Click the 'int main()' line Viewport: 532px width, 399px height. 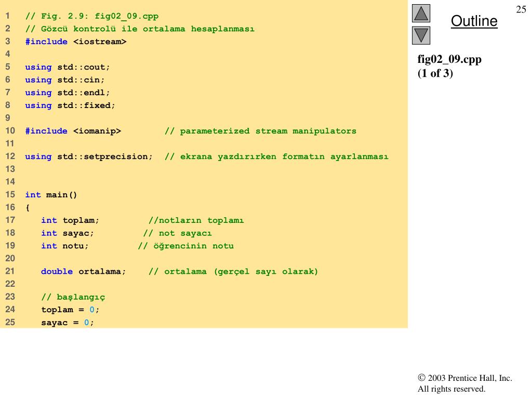51,195
